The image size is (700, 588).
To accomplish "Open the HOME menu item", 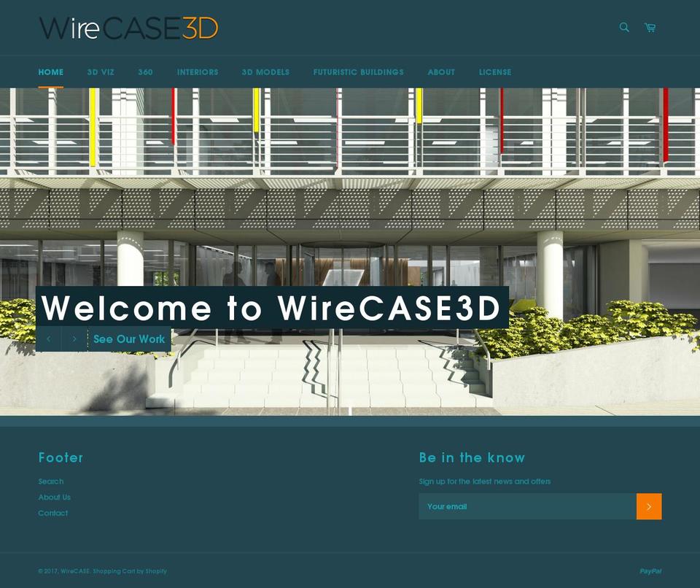I will [51, 72].
